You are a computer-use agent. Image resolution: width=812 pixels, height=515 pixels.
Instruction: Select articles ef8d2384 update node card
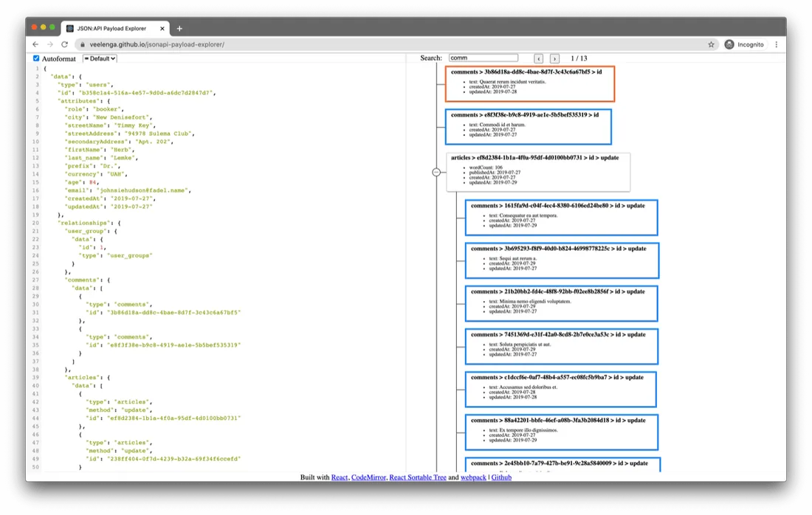tap(538, 172)
